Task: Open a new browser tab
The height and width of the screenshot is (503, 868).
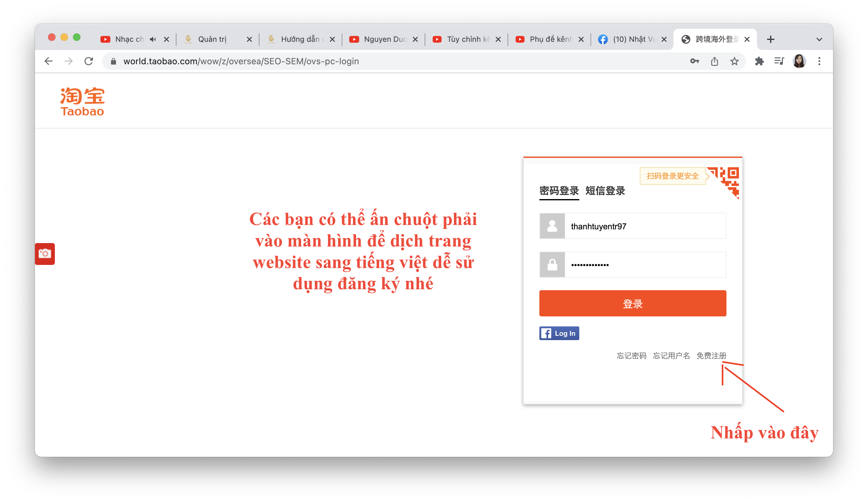Action: [x=770, y=39]
